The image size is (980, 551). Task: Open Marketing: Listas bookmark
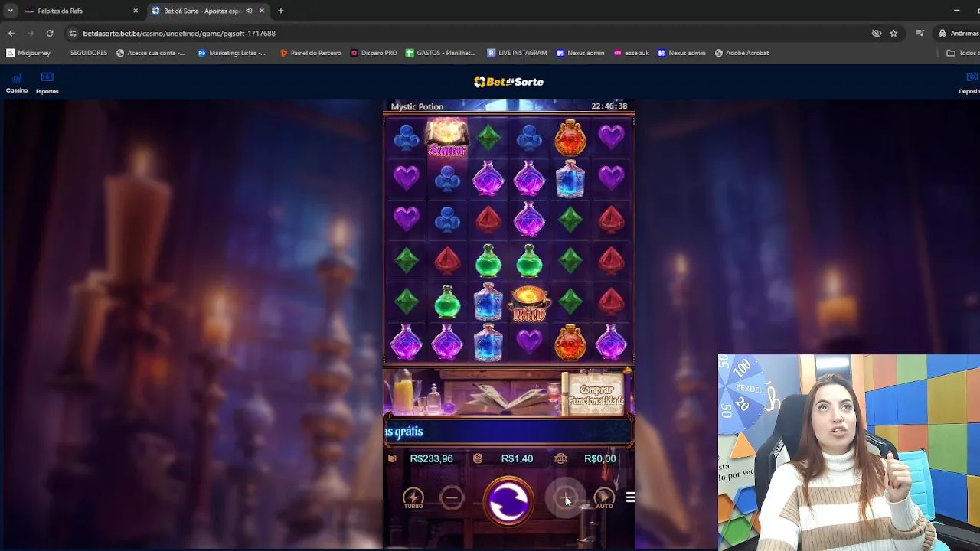(232, 53)
